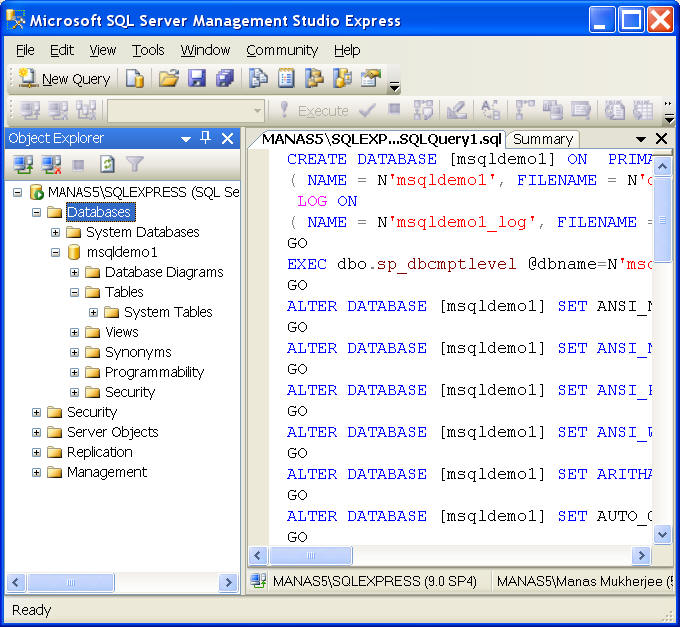Click the New Query button
This screenshot has height=627, width=680.
click(64, 79)
